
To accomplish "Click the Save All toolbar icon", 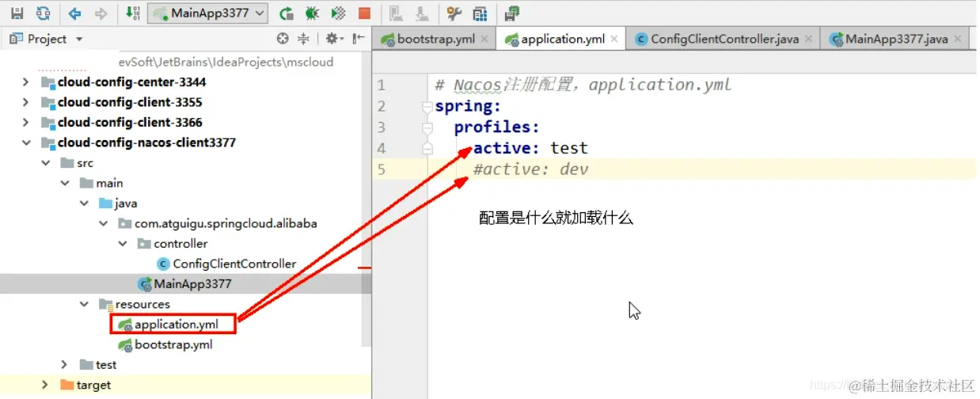I will [17, 13].
